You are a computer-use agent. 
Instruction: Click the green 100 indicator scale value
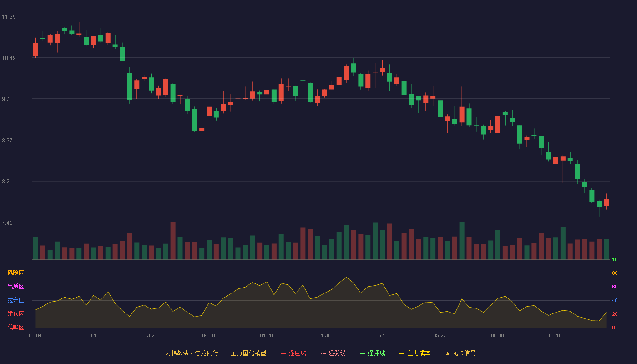[616, 260]
